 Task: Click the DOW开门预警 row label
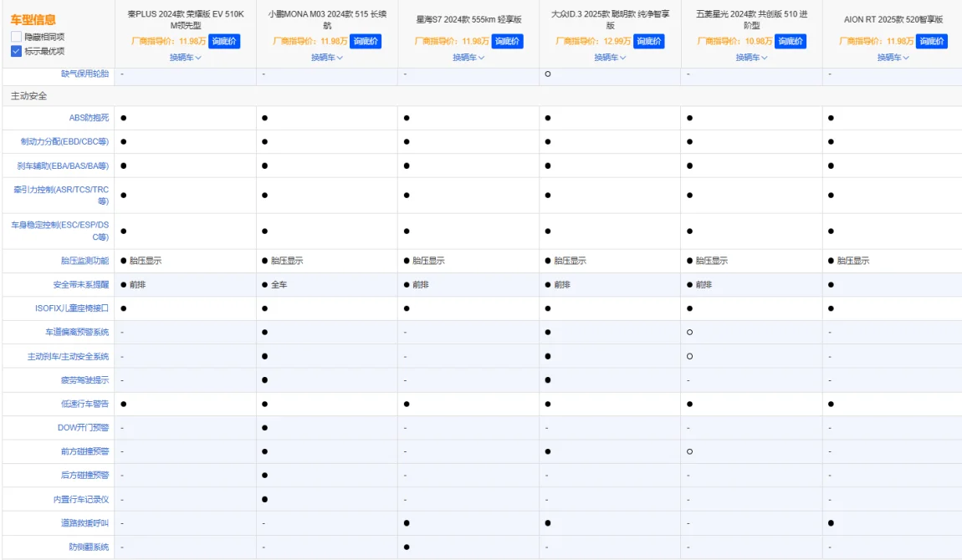point(84,428)
